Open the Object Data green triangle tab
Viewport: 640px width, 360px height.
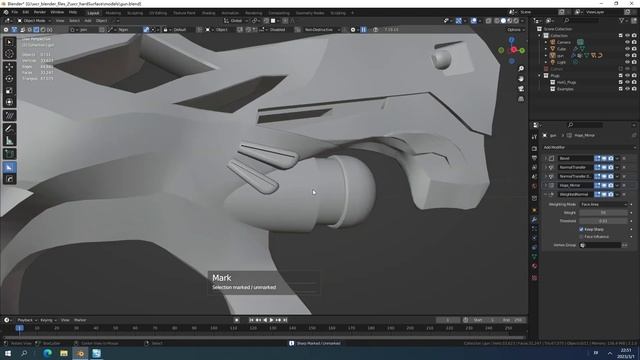[x=534, y=256]
